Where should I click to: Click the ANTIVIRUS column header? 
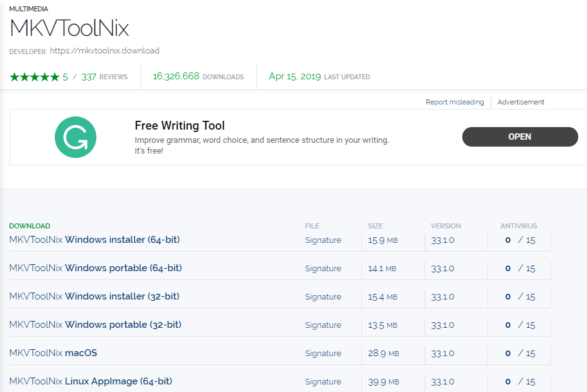518,226
